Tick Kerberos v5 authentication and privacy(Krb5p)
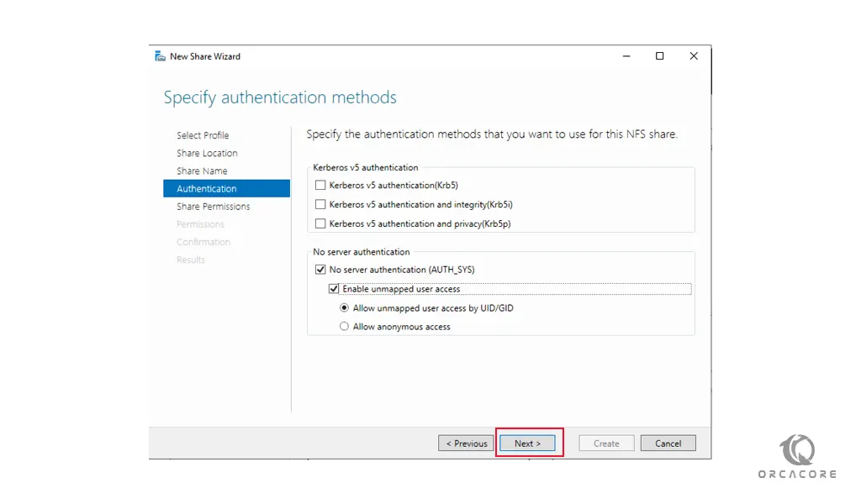 (x=320, y=223)
